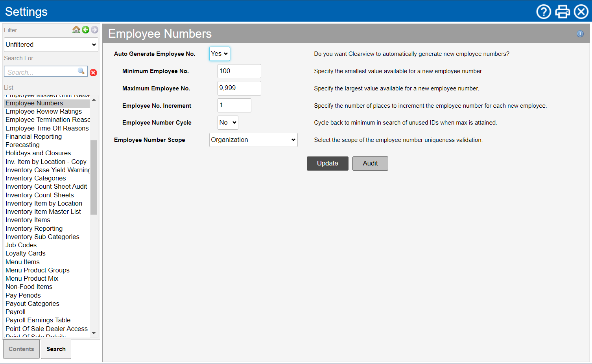Click the Print icon in header
This screenshot has height=364, width=592.
pos(562,12)
